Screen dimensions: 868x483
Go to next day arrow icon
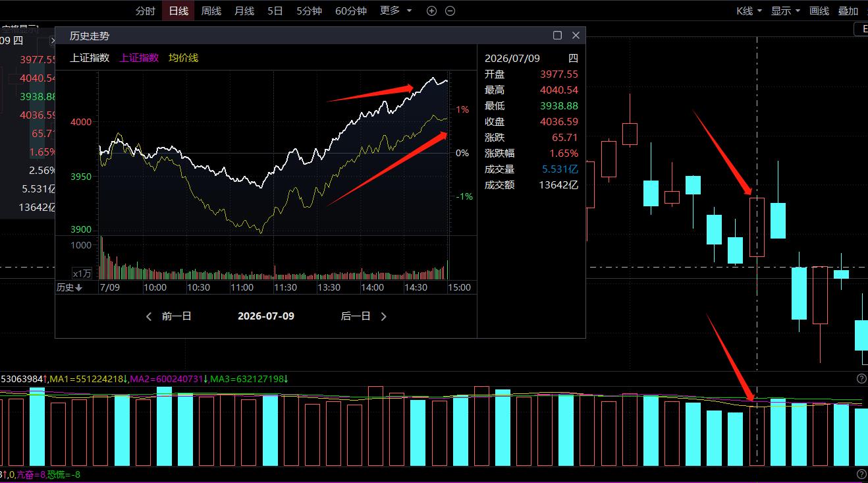[x=383, y=316]
